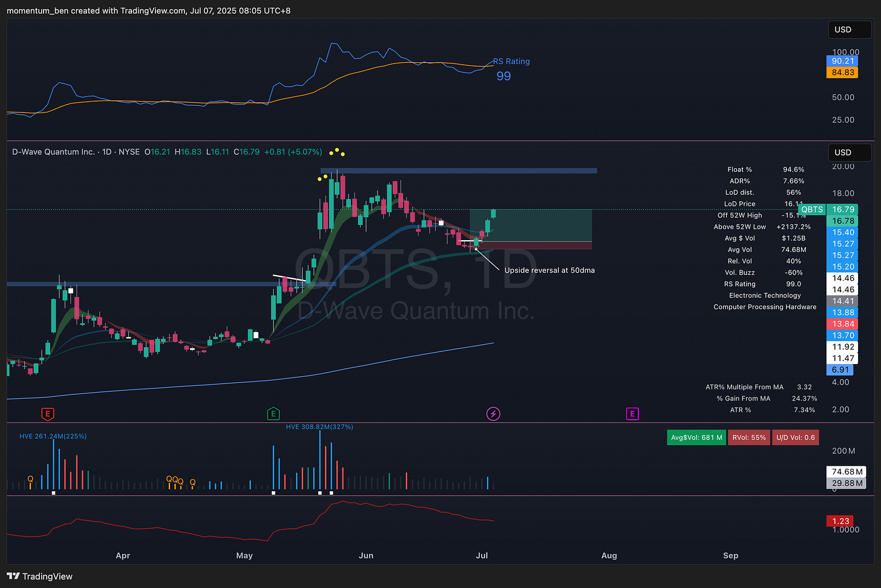Click the ADR% 7.66% stats row
Viewport: 881px width, 588px height.
point(765,181)
